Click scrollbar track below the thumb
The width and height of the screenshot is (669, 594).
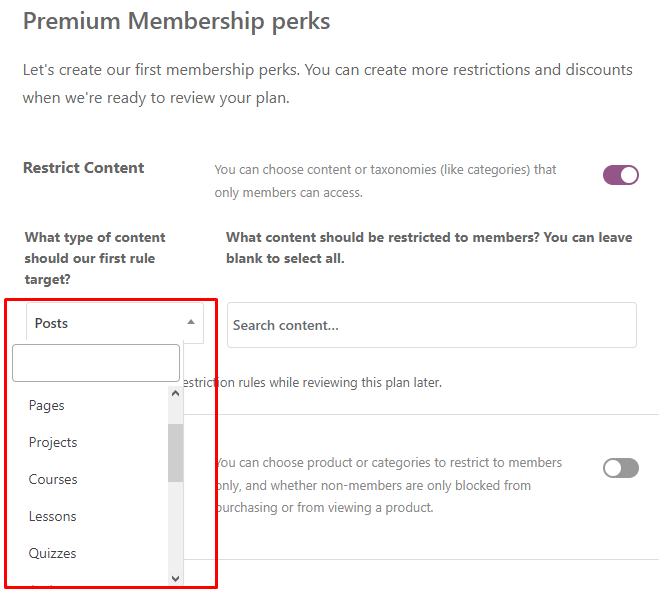coord(175,527)
